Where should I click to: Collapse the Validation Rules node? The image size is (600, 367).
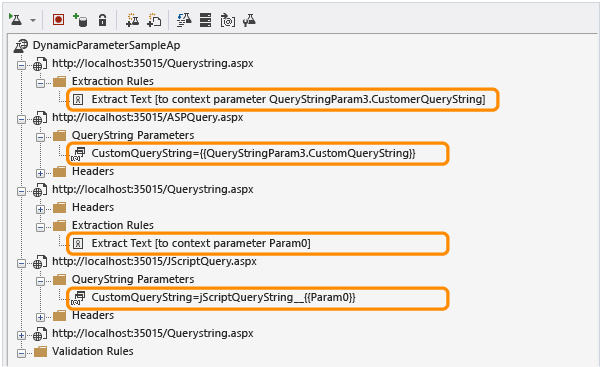pos(21,353)
